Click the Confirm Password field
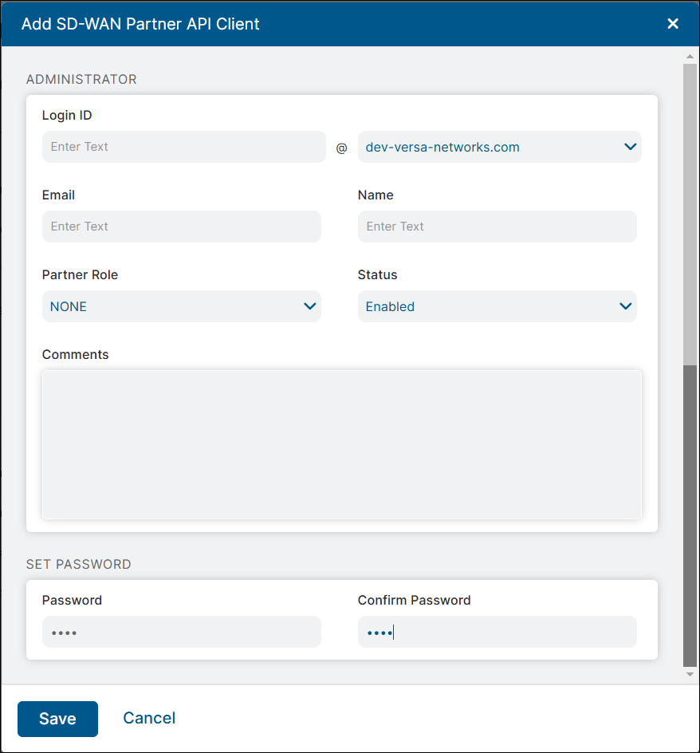Screen dimensions: 700x753 497,632
